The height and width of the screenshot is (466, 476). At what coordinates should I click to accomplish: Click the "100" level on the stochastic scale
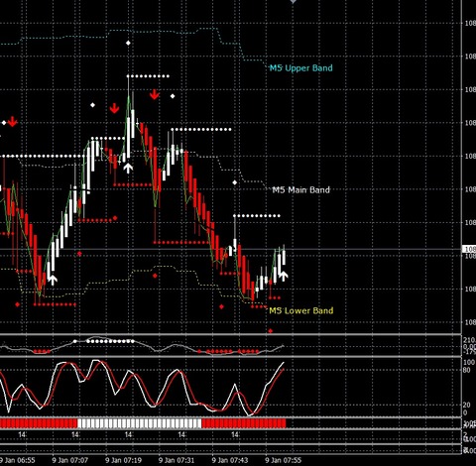click(469, 362)
